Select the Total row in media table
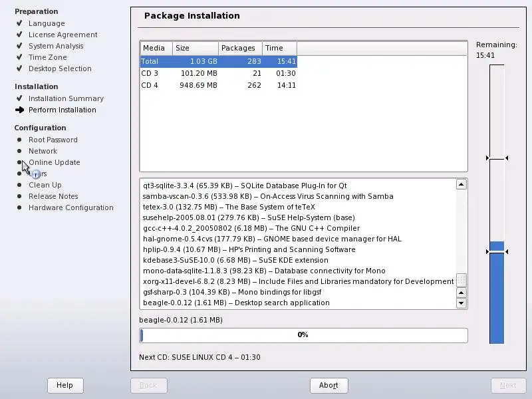 coord(219,61)
